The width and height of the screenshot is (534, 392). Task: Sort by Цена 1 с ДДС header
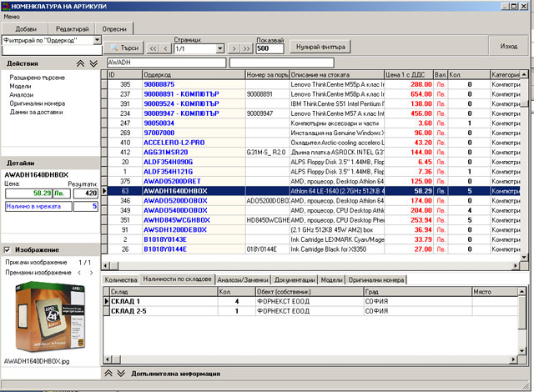409,74
